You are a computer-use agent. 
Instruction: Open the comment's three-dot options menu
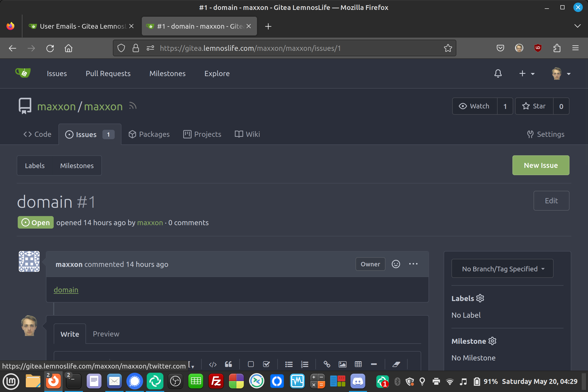click(x=413, y=264)
